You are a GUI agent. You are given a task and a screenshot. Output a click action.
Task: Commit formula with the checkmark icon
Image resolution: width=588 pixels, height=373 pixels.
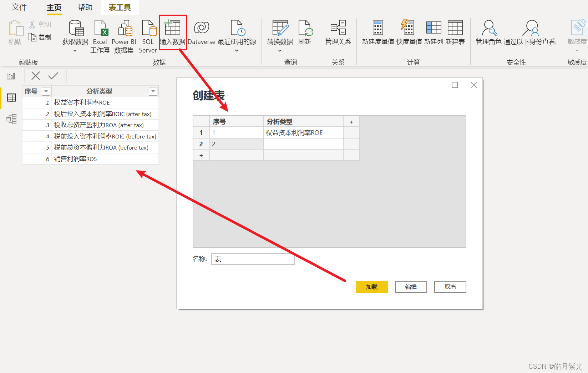53,76
